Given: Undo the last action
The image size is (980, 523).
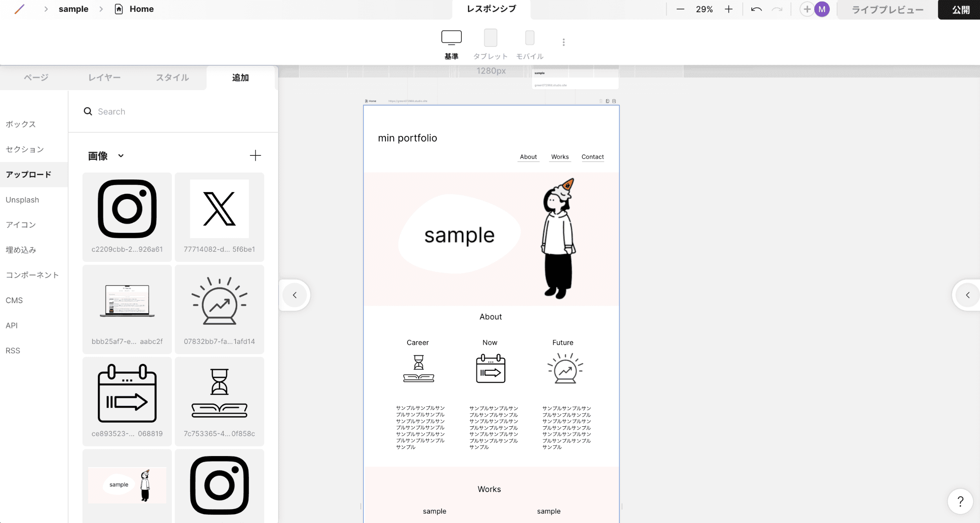Looking at the screenshot, I should click(756, 9).
